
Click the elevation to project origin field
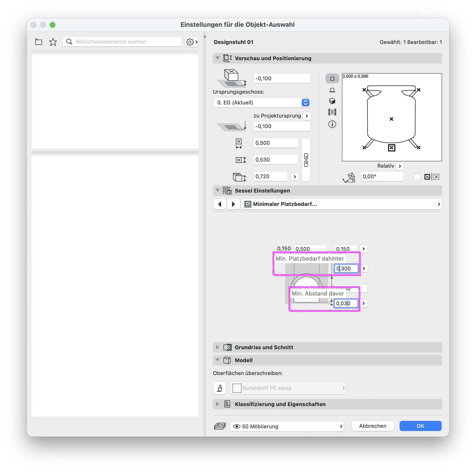pyautogui.click(x=282, y=126)
